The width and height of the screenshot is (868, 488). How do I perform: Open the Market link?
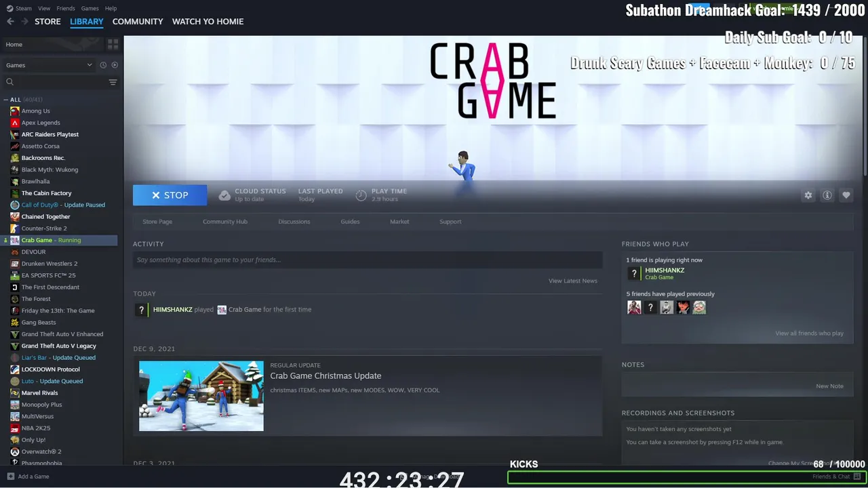(x=399, y=222)
